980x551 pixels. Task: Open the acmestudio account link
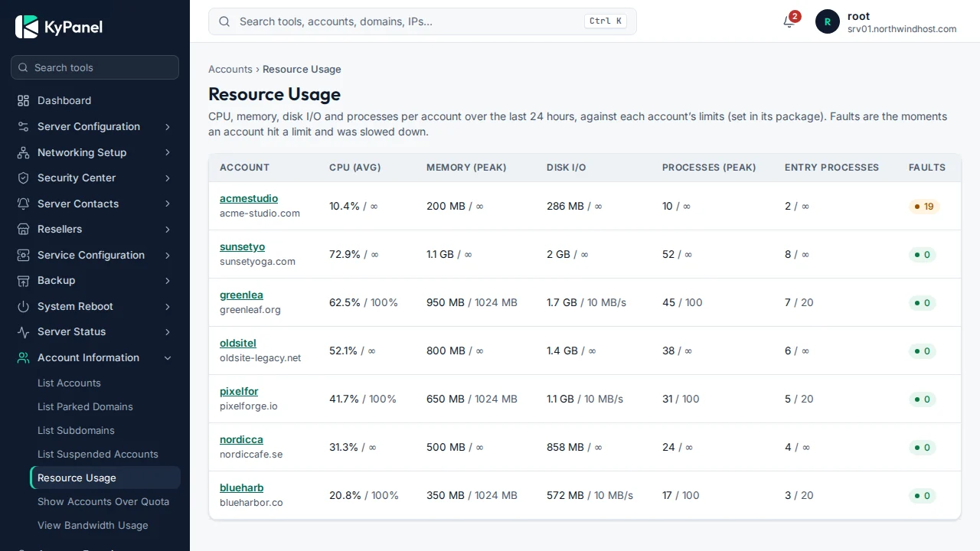click(x=249, y=198)
